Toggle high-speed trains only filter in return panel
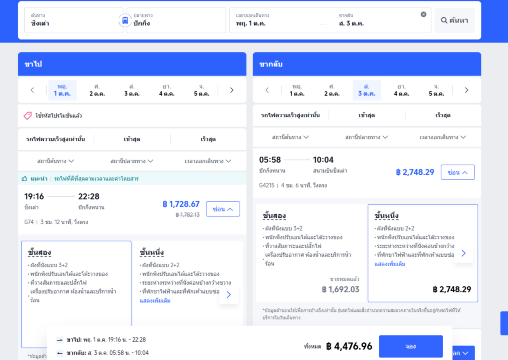 click(x=290, y=115)
